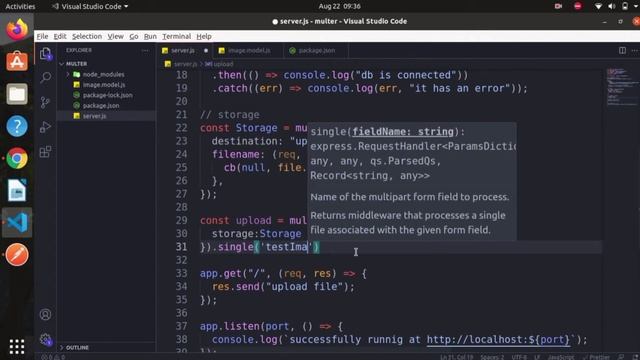The height and width of the screenshot is (360, 640).
Task: Open the Edit menu
Action: [x=60, y=36]
